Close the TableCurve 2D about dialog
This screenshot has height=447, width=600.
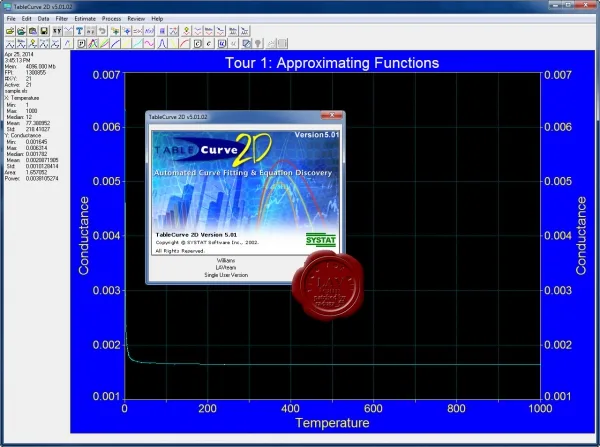(331, 115)
